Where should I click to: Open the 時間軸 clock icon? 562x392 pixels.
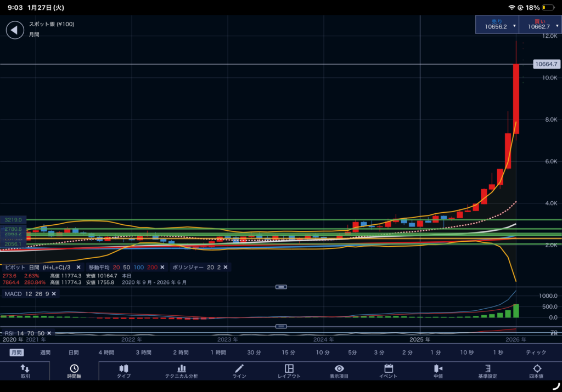[x=74, y=371]
